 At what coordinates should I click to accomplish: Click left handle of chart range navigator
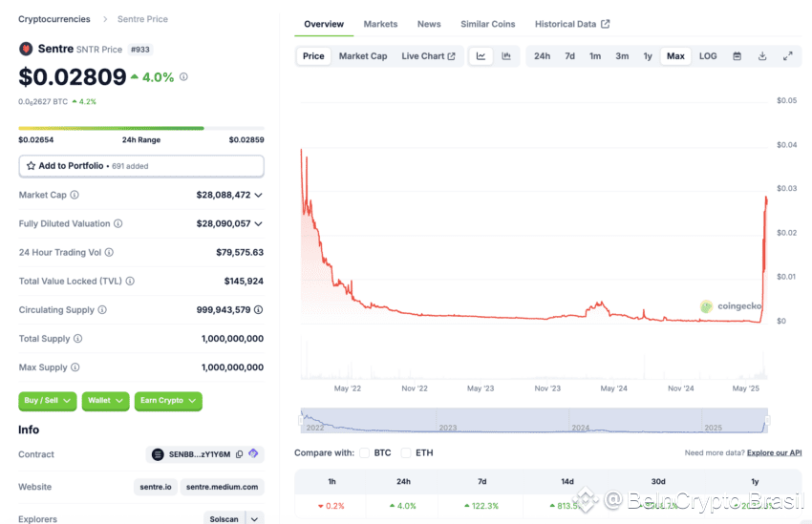point(301,420)
